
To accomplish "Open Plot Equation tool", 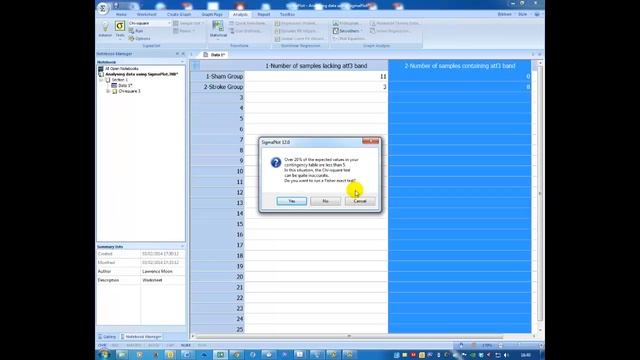I will (349, 38).
